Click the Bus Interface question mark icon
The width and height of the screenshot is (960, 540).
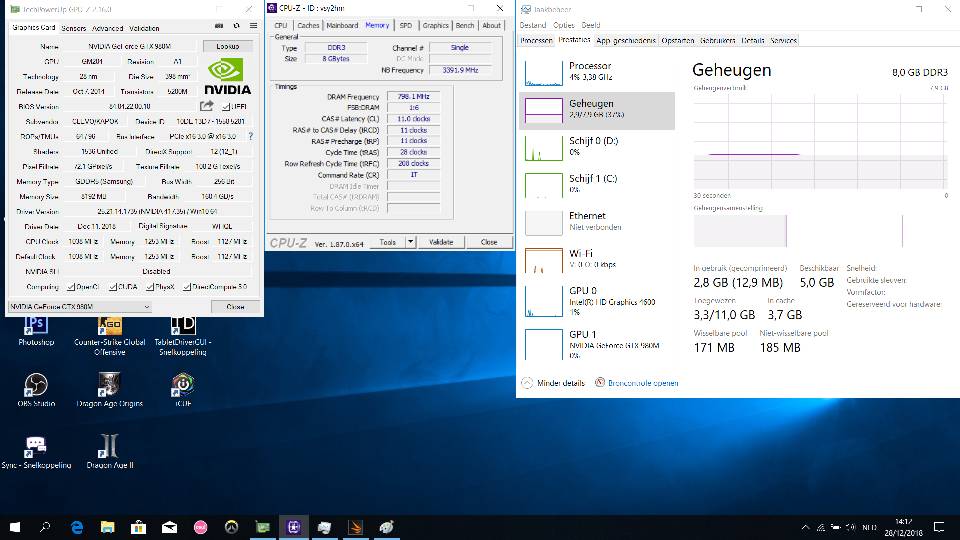pos(250,136)
